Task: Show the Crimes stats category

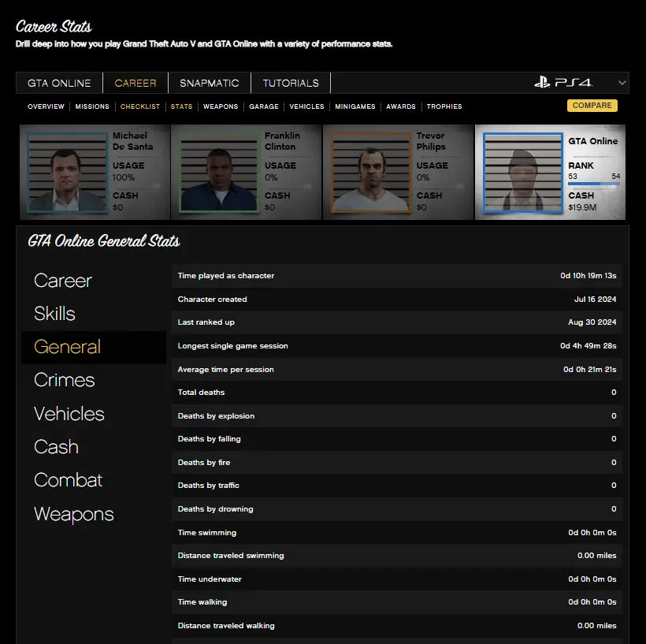Action: (65, 380)
